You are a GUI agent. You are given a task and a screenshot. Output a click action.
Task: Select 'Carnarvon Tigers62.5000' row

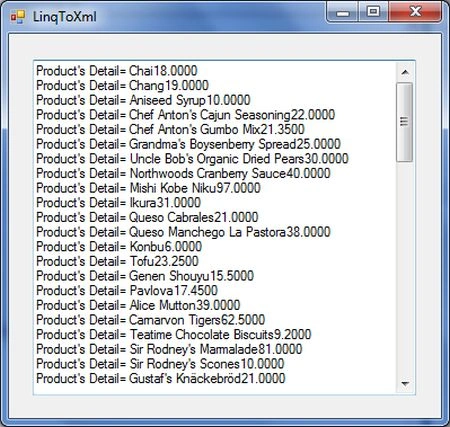tap(215, 320)
